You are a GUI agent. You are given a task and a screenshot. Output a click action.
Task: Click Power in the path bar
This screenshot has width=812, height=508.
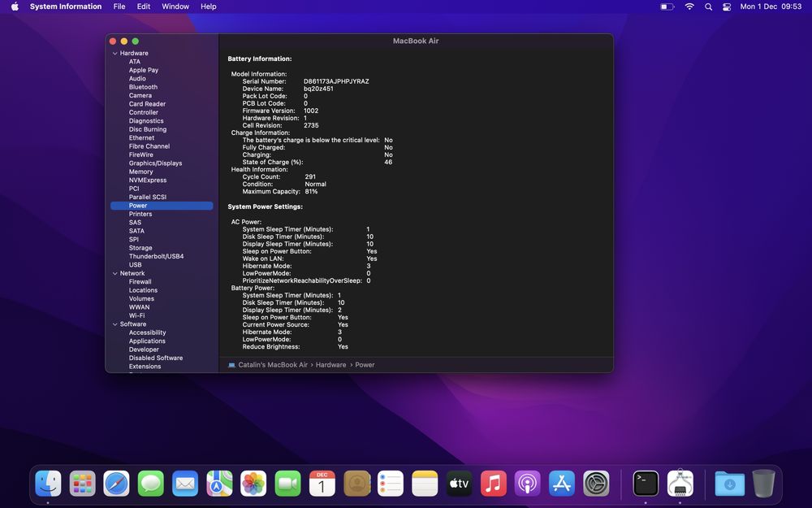pyautogui.click(x=365, y=365)
